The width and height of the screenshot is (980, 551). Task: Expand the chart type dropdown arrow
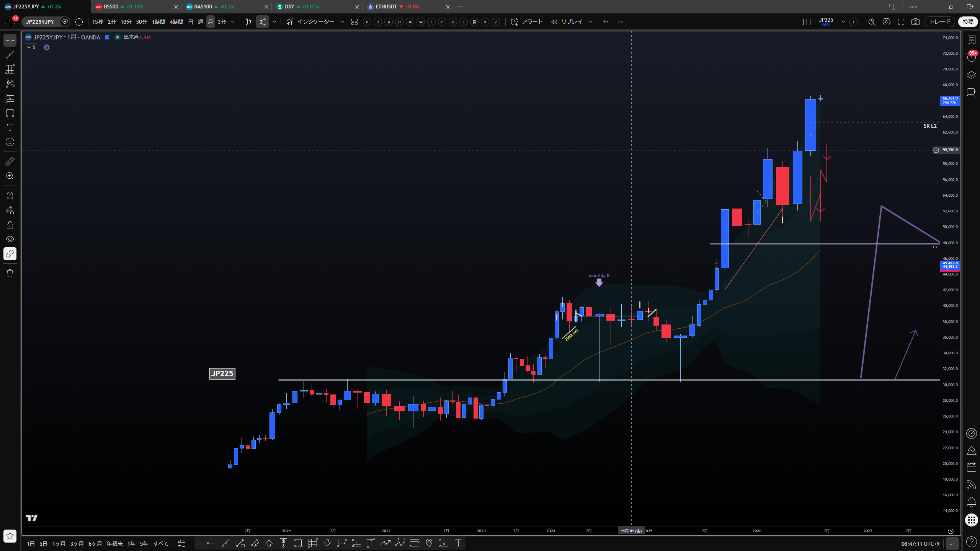274,22
